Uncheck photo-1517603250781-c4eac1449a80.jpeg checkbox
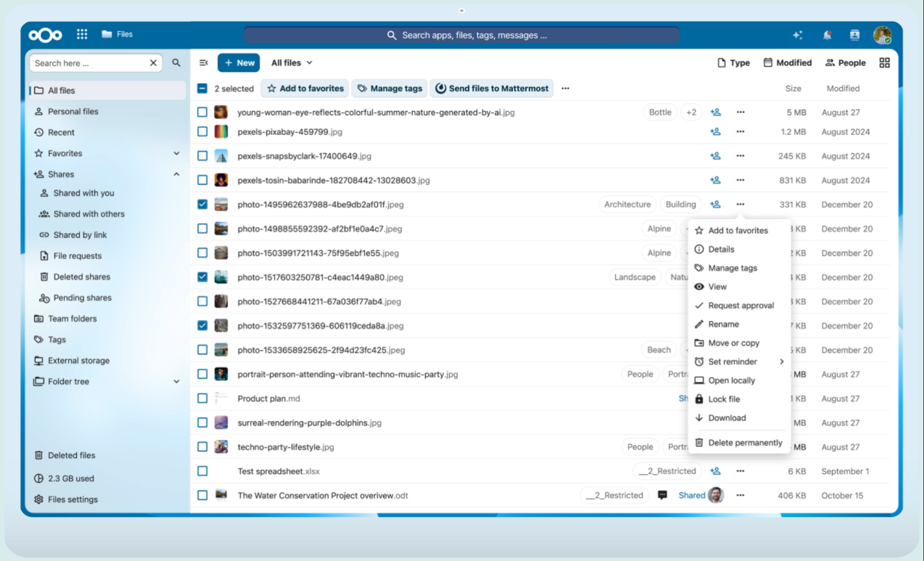Image resolution: width=924 pixels, height=561 pixels. point(202,277)
